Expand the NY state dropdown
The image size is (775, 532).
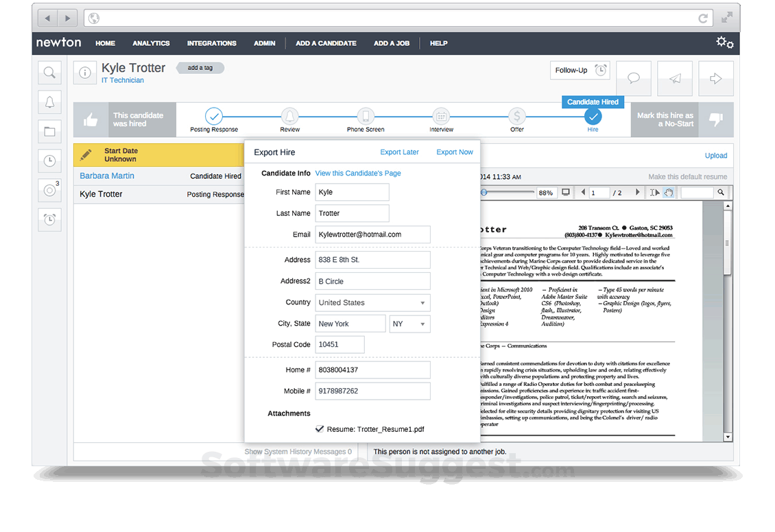point(409,323)
